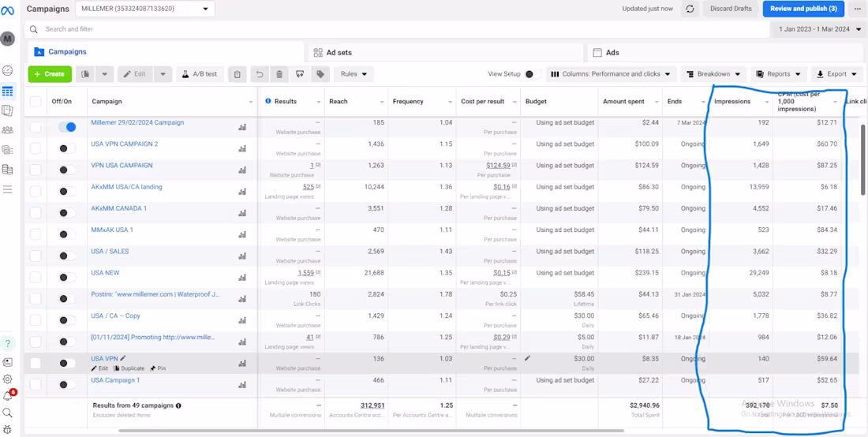Image resolution: width=868 pixels, height=437 pixels.
Task: Toggle USA VPN CAMPAIGN 2 on
Action: click(x=67, y=148)
